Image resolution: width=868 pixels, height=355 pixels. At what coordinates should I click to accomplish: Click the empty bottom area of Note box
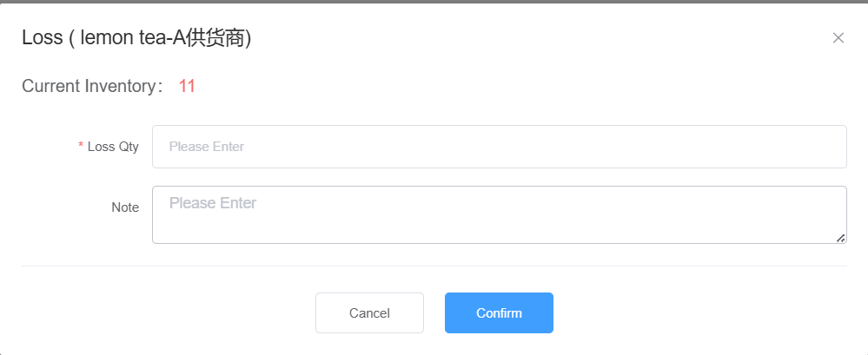click(x=499, y=231)
